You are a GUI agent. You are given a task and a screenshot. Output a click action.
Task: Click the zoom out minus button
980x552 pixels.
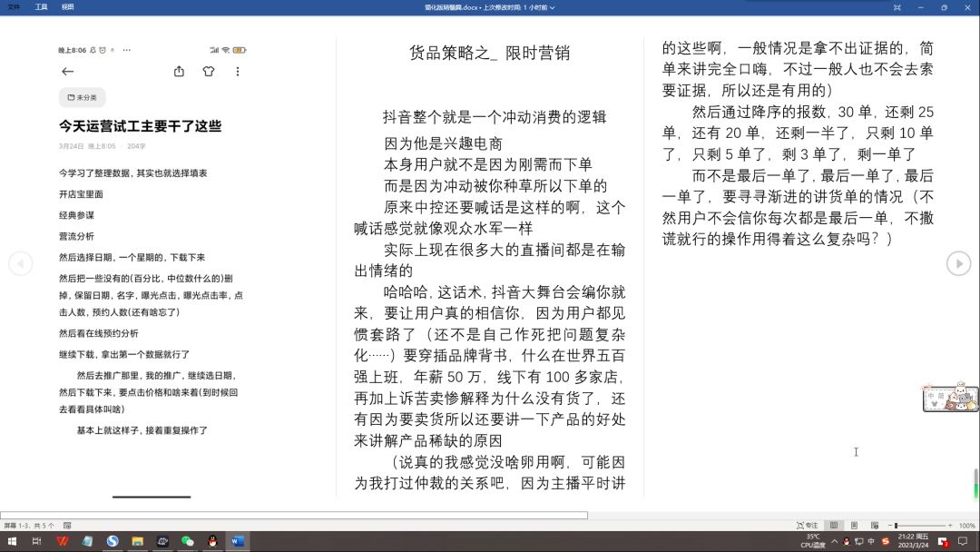pos(890,526)
